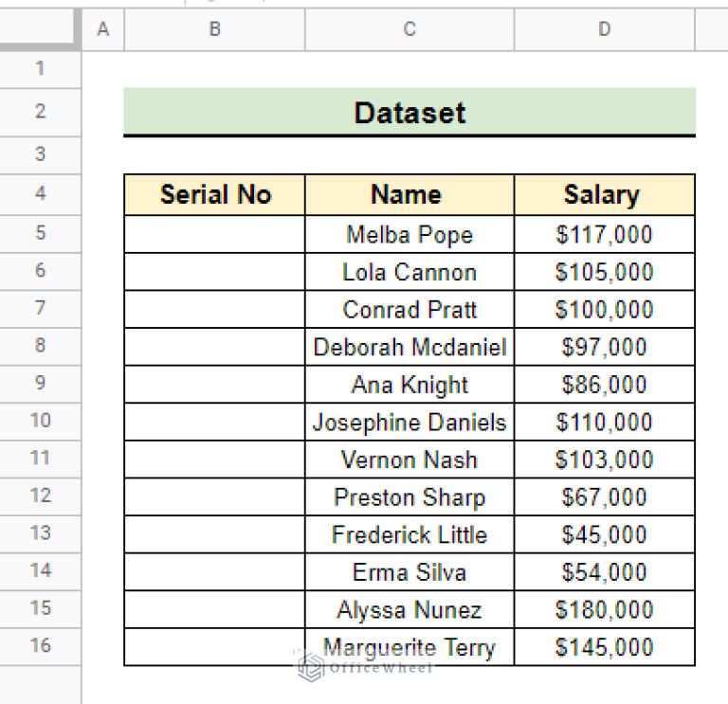Select column B header
This screenshot has width=728, height=704.
[215, 30]
